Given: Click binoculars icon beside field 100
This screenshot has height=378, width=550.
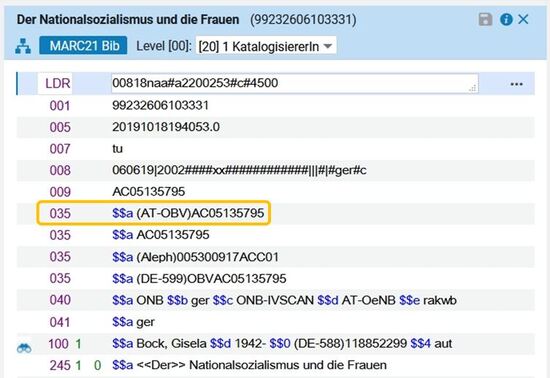Looking at the screenshot, I should point(24,347).
